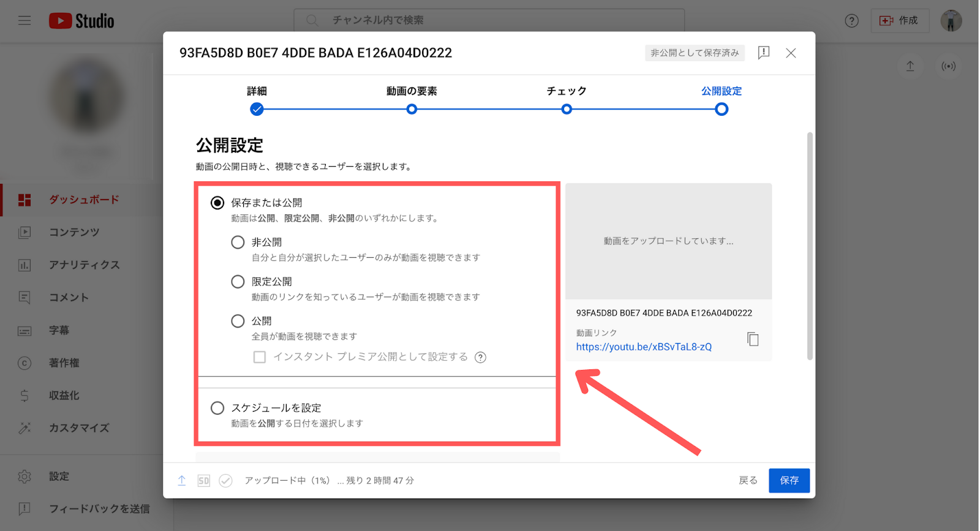Viewport: 980px width, 531px height.
Task: Open the Dashboard sidebar icon
Action: [24, 200]
